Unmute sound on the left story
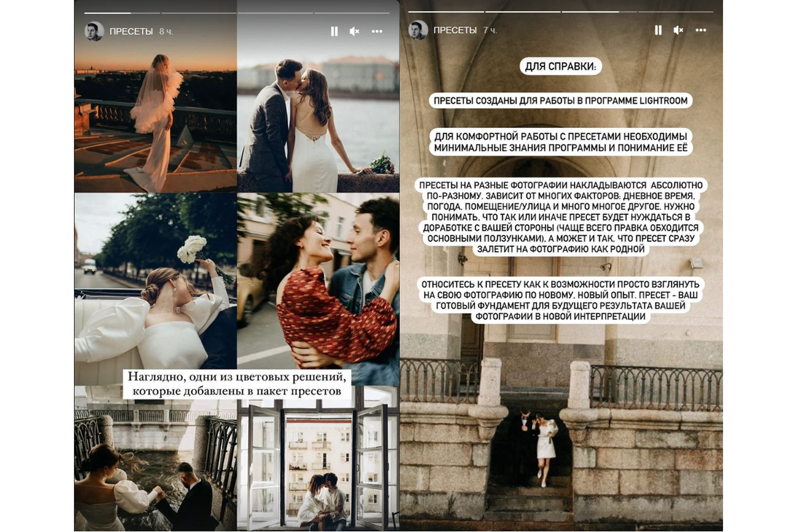Screen dimensions: 798x532 point(354,31)
